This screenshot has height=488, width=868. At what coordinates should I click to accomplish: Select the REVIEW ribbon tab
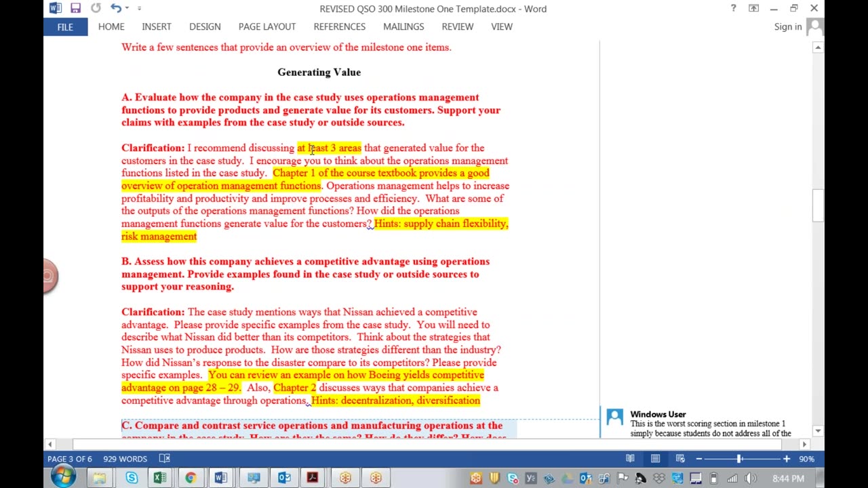coord(458,26)
